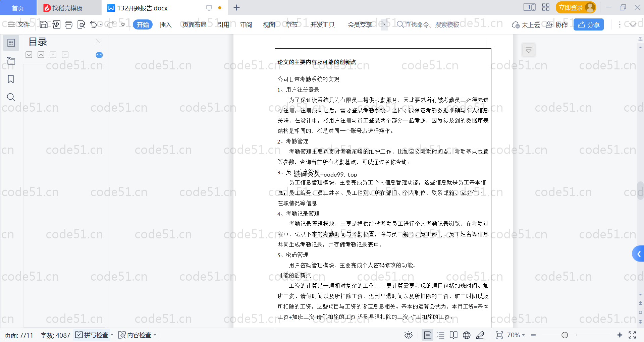
Task: Collapse the ribbon with the chevron at far right
Action: 633,24
